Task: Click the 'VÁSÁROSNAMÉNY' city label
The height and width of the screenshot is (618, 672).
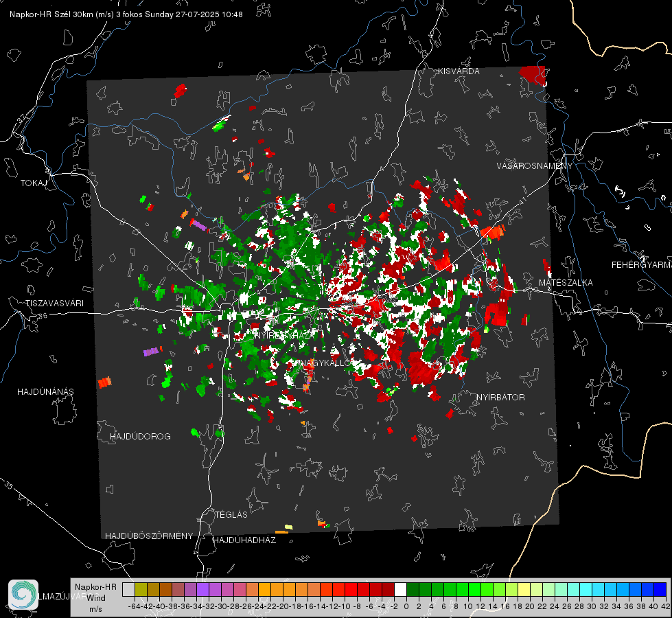Action: click(535, 166)
